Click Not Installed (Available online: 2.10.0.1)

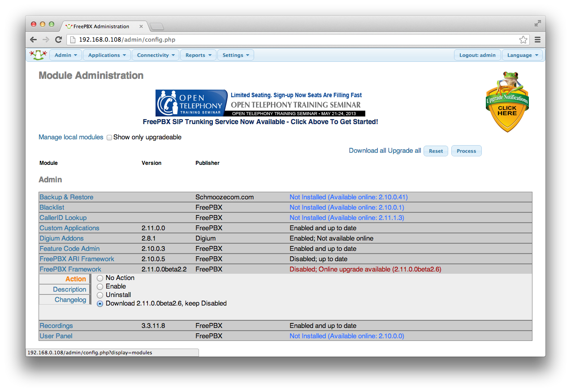(347, 207)
